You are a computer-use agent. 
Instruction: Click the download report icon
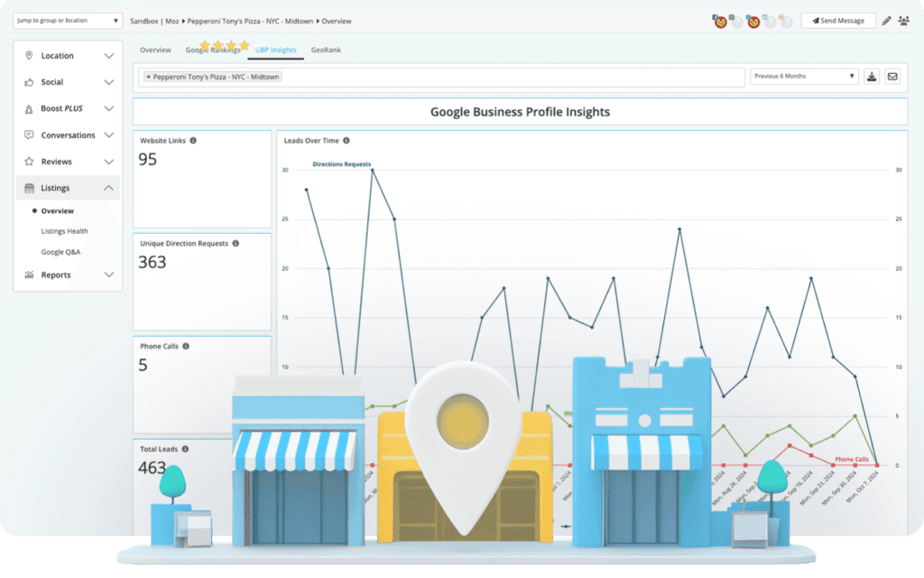[x=872, y=77]
